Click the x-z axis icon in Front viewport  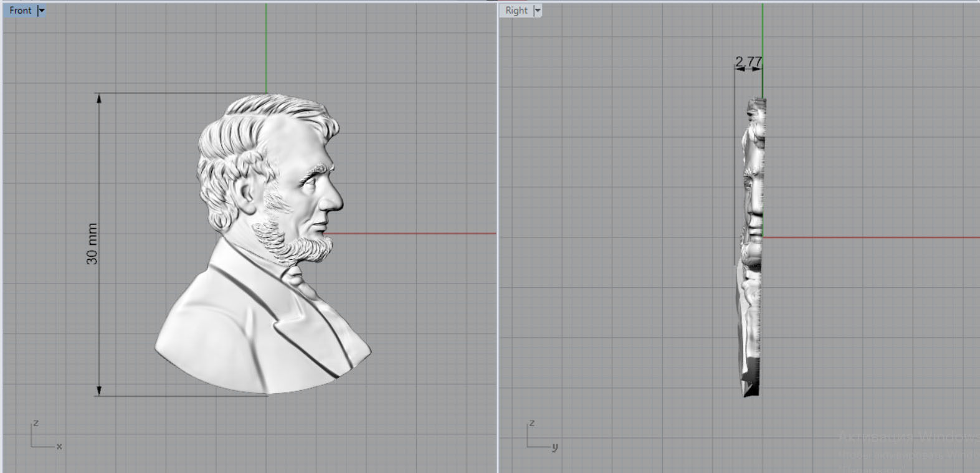[x=46, y=435]
